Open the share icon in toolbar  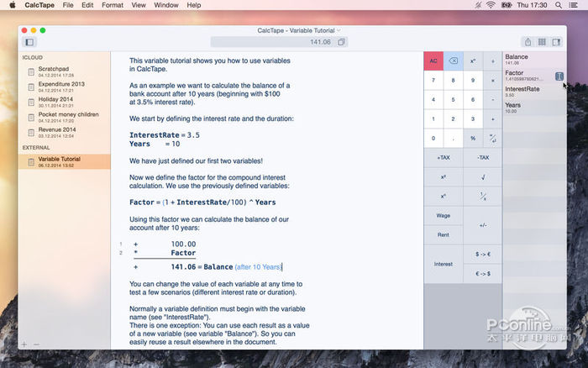[528, 42]
